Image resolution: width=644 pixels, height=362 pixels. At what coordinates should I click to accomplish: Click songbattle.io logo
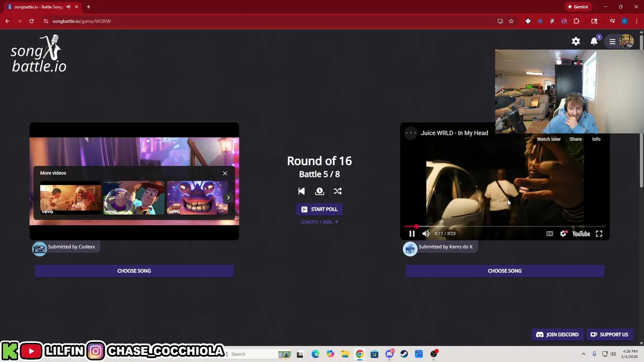point(39,54)
